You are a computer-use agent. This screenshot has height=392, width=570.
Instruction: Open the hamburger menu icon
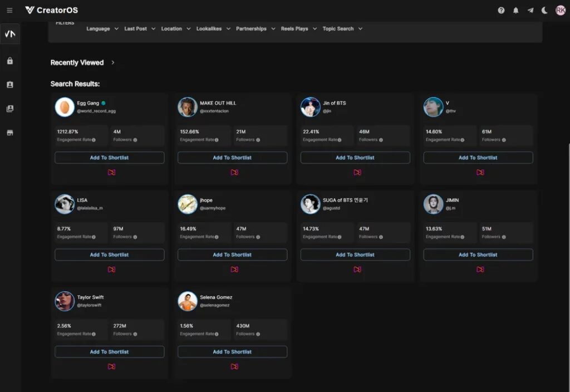coord(10,10)
